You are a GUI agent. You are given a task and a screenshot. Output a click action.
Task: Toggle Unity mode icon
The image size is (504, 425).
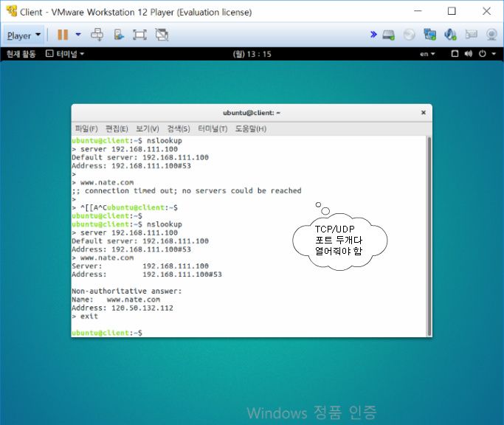point(162,35)
